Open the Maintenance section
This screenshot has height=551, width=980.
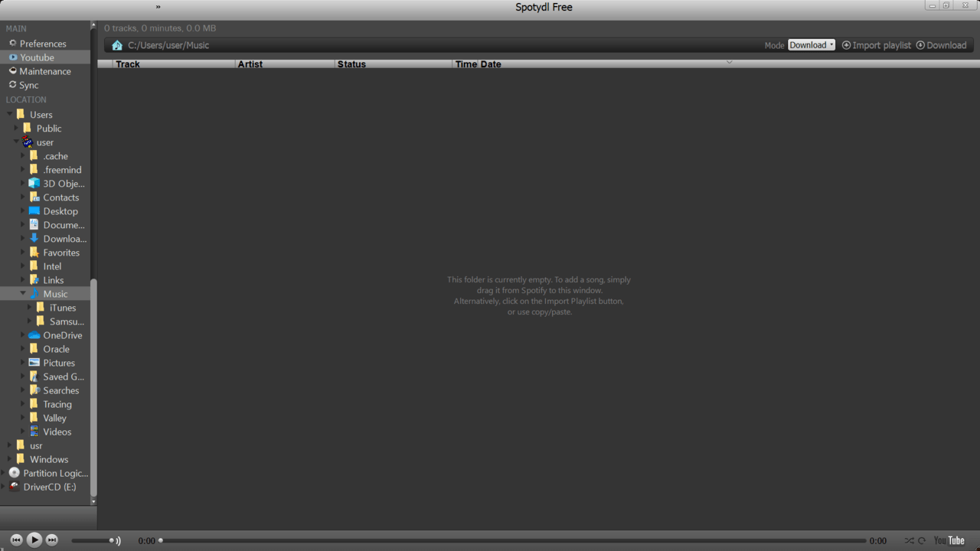coord(45,71)
